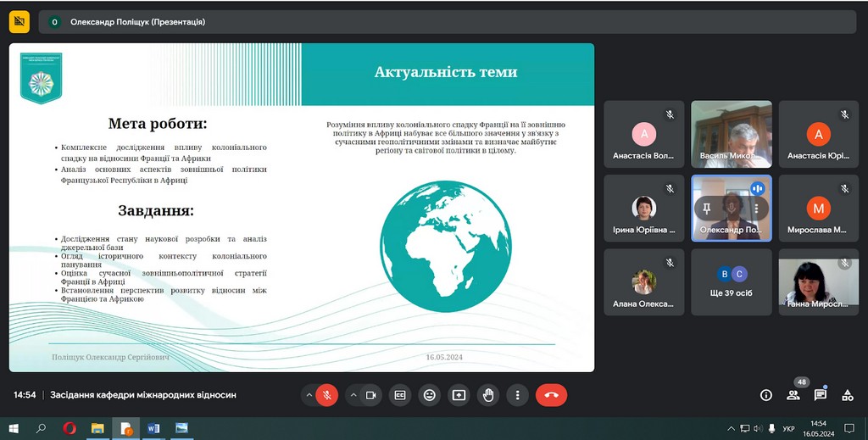
Task: Pin Олександр Поліщук's video tile
Action: coord(706,208)
